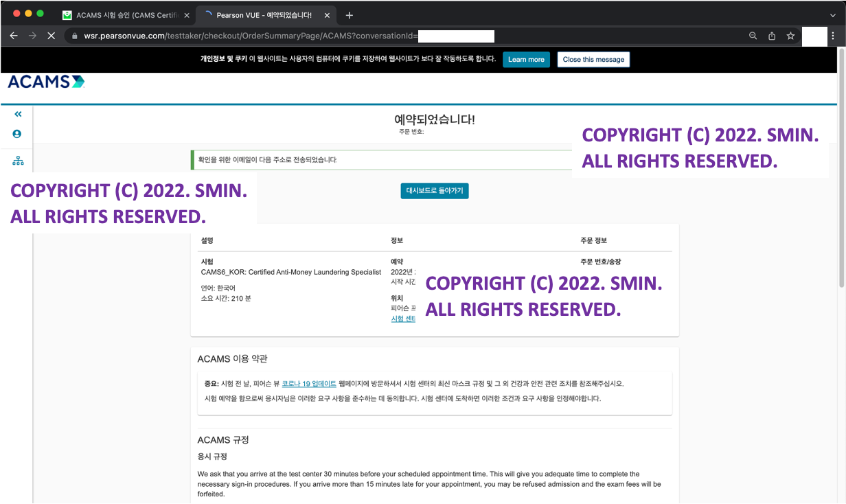Viewport: 846px width, 504px height.
Task: Stop loading the page with X icon
Action: click(x=51, y=36)
